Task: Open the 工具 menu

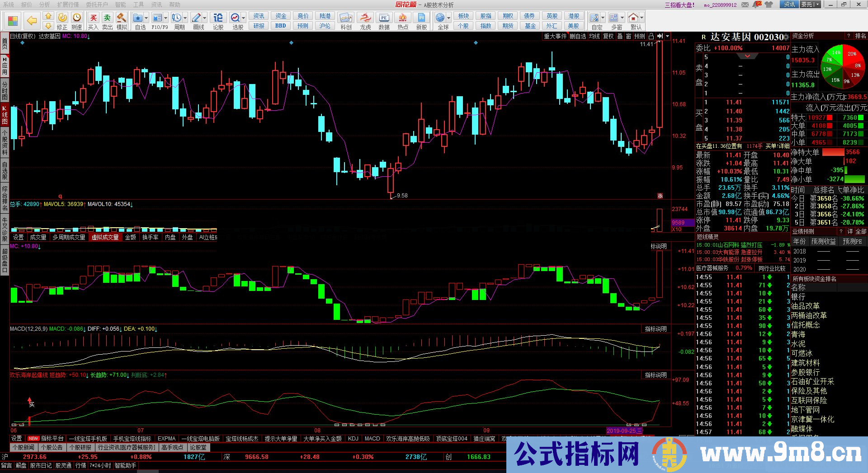Action: pyautogui.click(x=139, y=5)
